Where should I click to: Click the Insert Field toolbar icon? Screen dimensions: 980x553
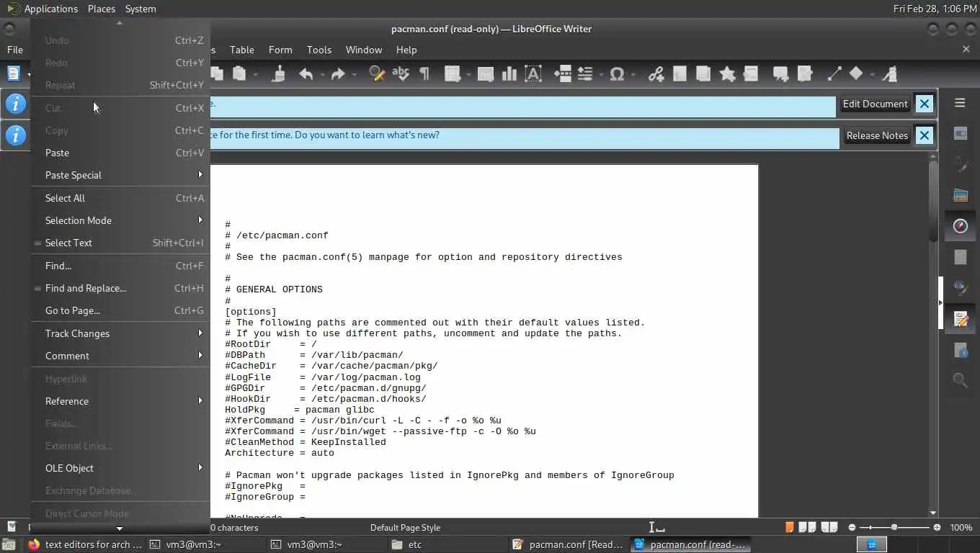pos(585,73)
